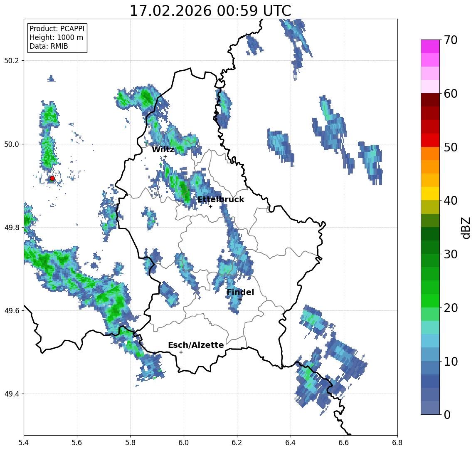Click the olive colorbar segment below 40

[x=430, y=207]
